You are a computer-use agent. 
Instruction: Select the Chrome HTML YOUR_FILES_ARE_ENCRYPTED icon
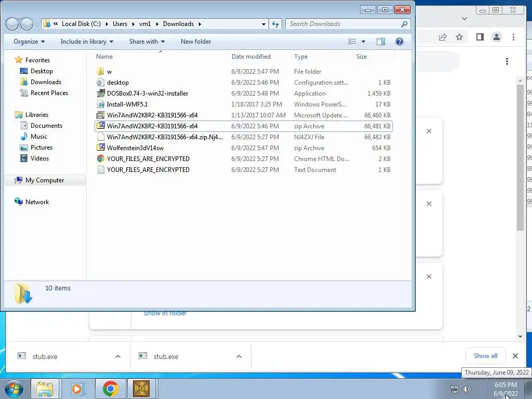(100, 159)
